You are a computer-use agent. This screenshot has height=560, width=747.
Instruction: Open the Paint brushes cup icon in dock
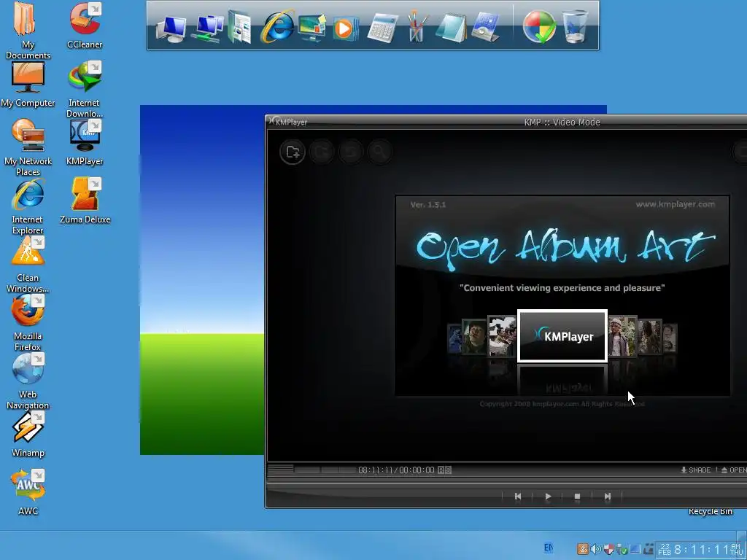click(417, 27)
